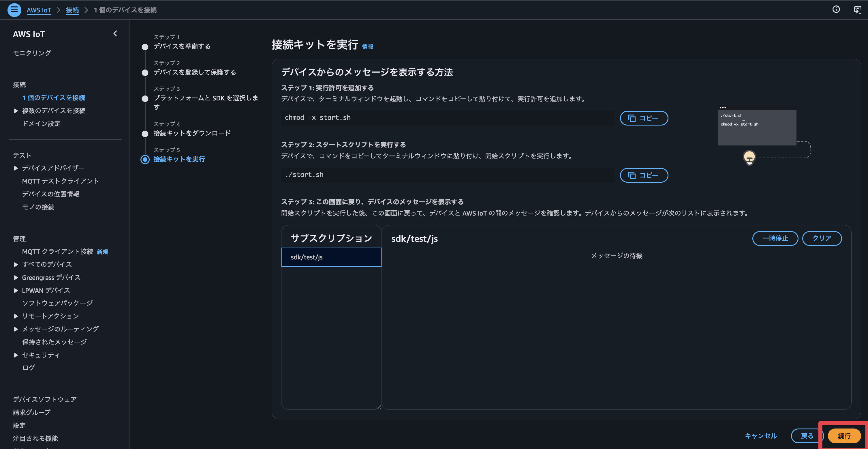Collapse the AWS IoT sidebar with the chevron
Viewport: 868px width, 449px height.
[115, 33]
